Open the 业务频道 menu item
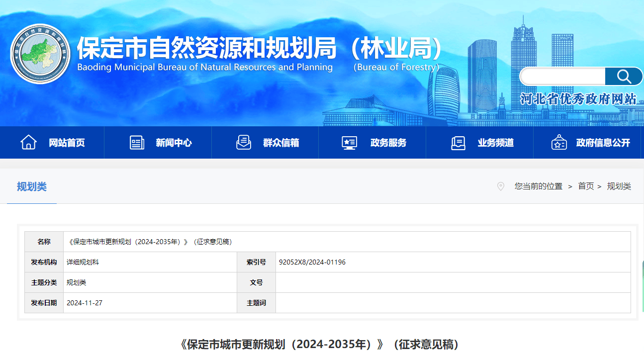The image size is (644, 357). click(x=496, y=143)
